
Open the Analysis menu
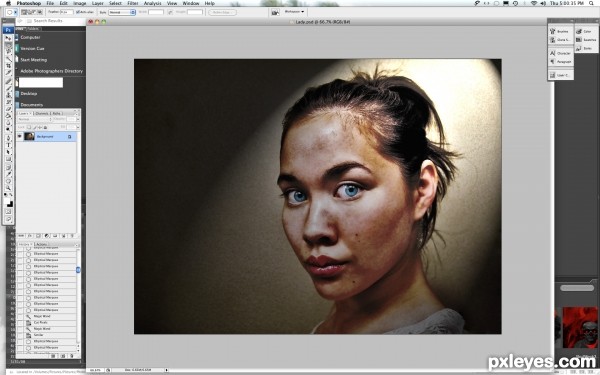point(152,3)
